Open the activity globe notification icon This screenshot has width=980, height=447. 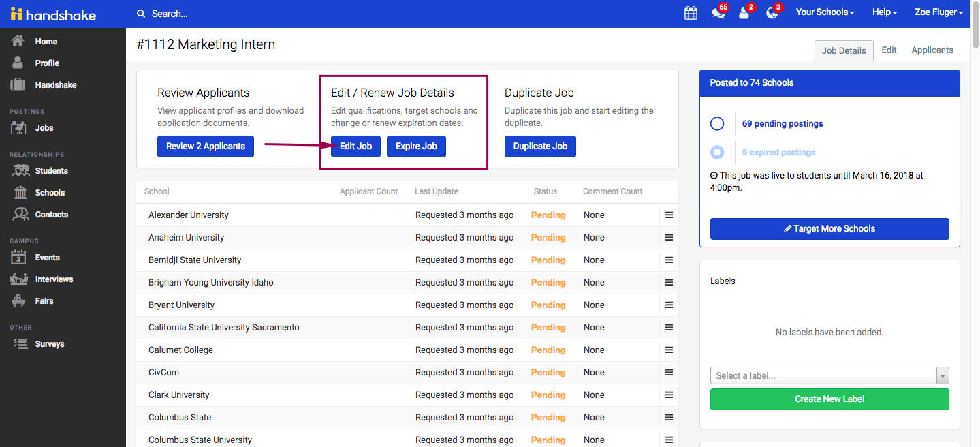[x=772, y=13]
